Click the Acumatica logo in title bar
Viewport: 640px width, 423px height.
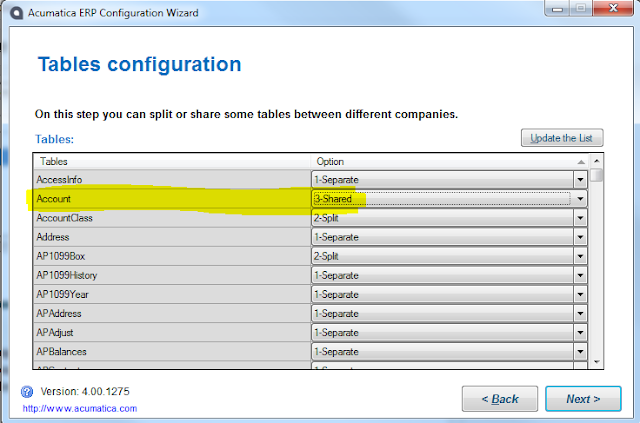coord(17,13)
